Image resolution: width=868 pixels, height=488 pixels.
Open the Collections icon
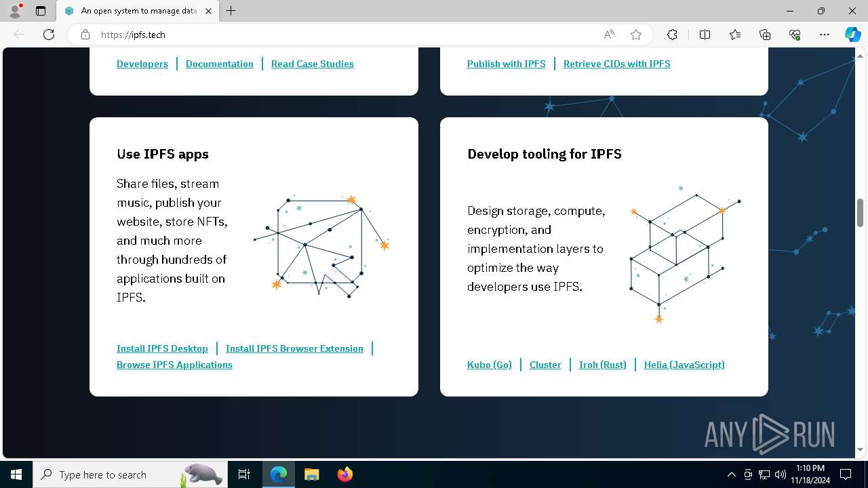[765, 35]
